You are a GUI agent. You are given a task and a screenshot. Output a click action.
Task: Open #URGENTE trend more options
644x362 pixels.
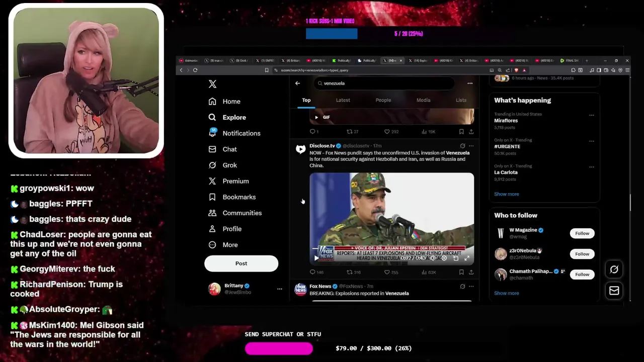click(x=592, y=141)
